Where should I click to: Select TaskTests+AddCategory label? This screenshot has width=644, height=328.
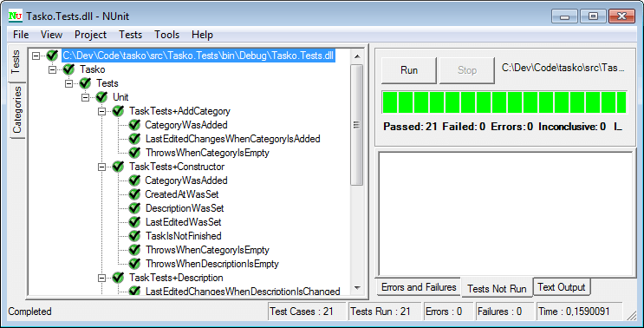point(179,111)
